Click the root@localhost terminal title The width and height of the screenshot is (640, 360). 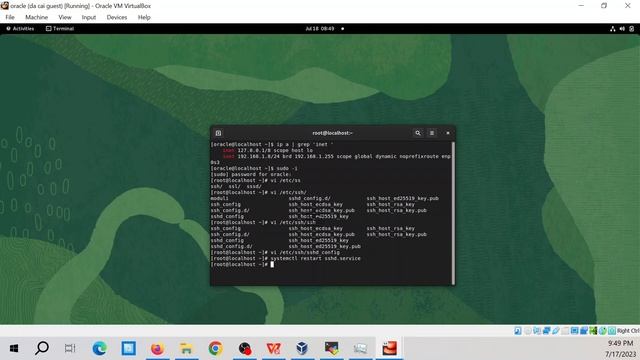[332, 133]
